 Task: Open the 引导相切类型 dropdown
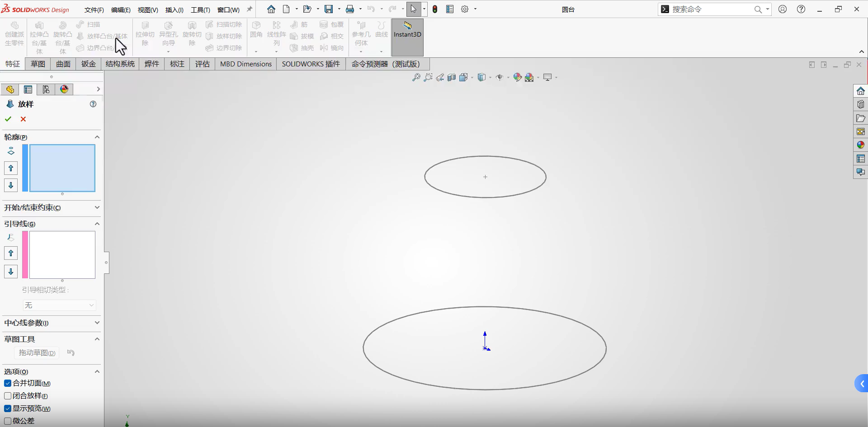click(x=59, y=305)
